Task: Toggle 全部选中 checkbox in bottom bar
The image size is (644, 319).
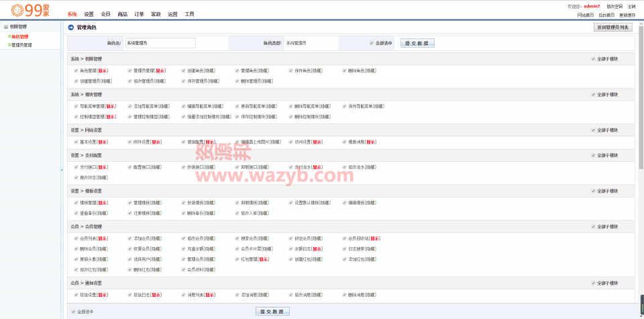Action: pyautogui.click(x=73, y=312)
